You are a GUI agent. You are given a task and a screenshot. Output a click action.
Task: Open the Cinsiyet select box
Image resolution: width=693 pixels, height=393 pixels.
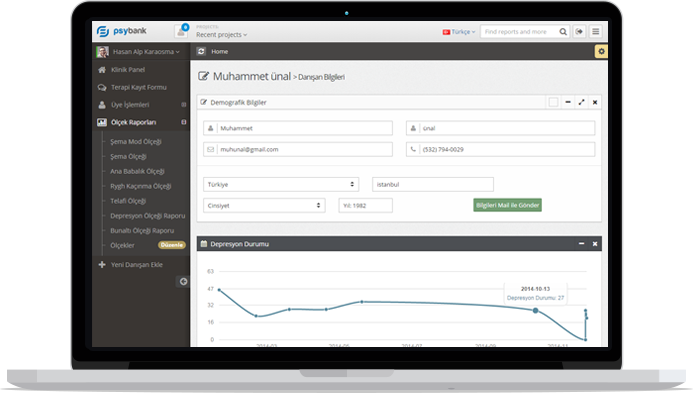(x=264, y=206)
